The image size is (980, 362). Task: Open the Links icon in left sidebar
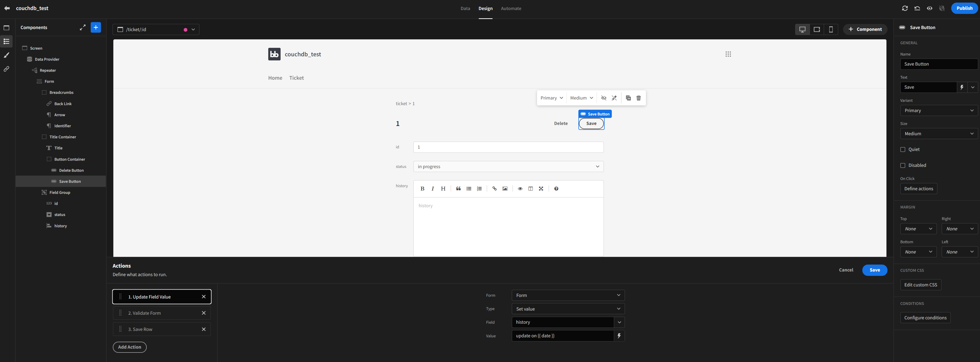click(6, 69)
